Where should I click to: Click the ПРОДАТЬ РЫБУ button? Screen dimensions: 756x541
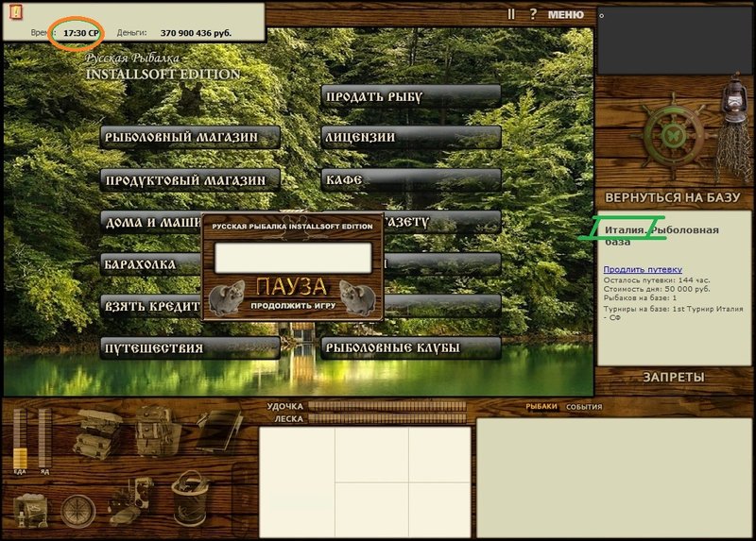(x=411, y=97)
